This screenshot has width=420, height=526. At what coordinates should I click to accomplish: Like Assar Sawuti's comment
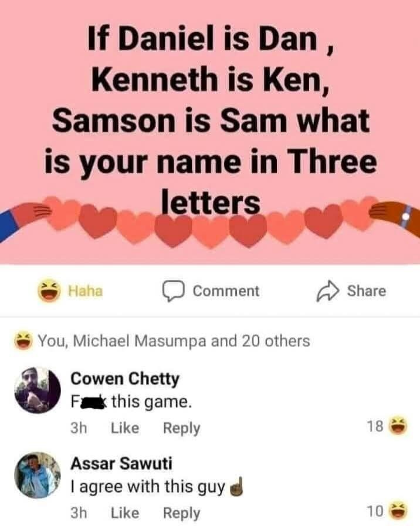[x=124, y=512]
